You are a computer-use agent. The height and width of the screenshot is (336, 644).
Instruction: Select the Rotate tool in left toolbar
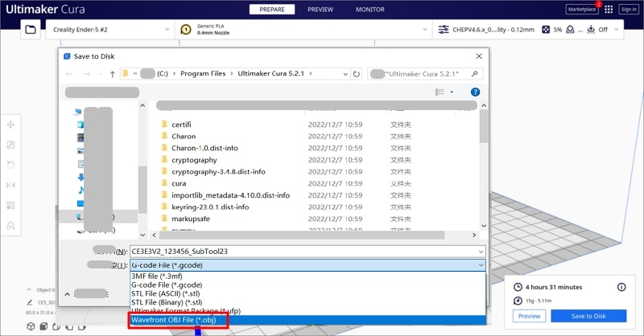click(x=11, y=166)
